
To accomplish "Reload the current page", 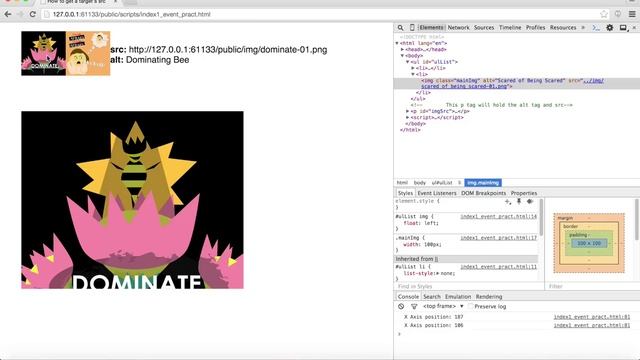I will [32, 14].
